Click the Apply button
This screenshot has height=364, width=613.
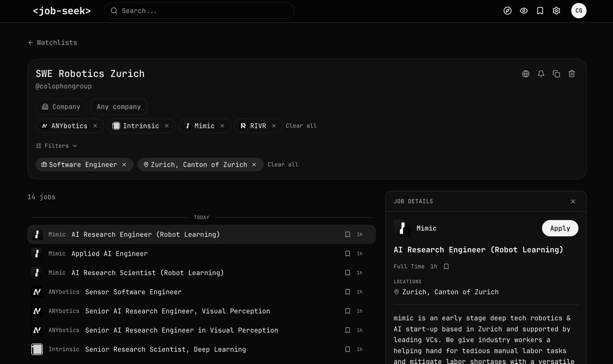560,228
